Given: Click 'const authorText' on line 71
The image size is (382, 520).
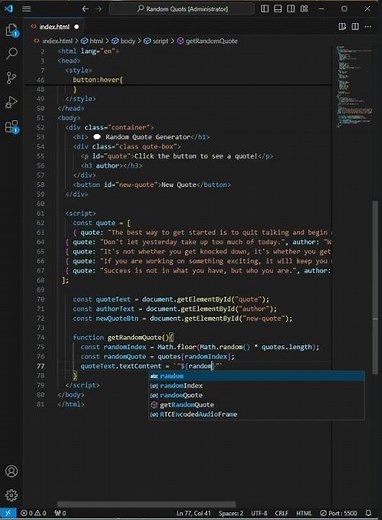Looking at the screenshot, I should tap(104, 309).
